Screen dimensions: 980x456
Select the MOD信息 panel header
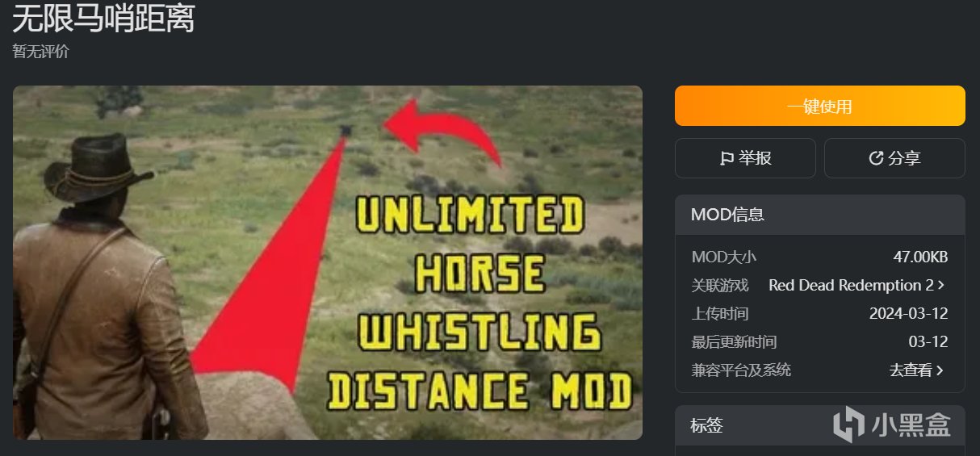820,215
